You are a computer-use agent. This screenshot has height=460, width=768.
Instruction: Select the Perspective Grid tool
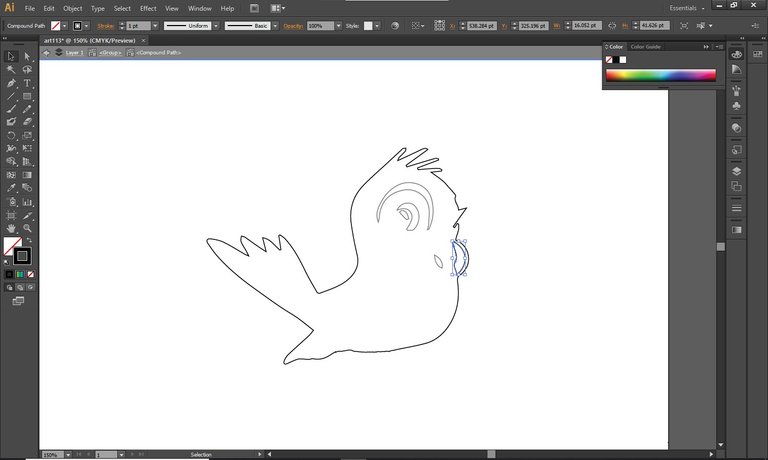click(27, 161)
